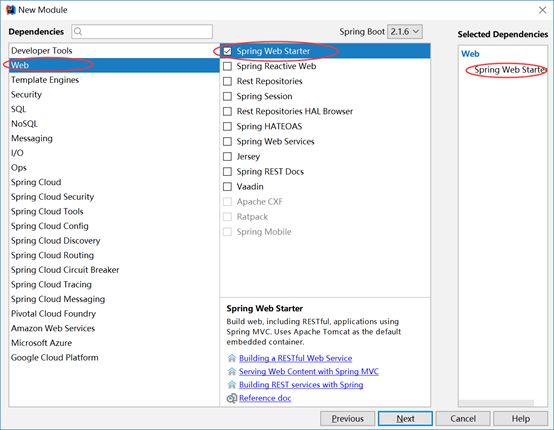
Task: Enable the Jersey checkbox
Action: pyautogui.click(x=228, y=157)
